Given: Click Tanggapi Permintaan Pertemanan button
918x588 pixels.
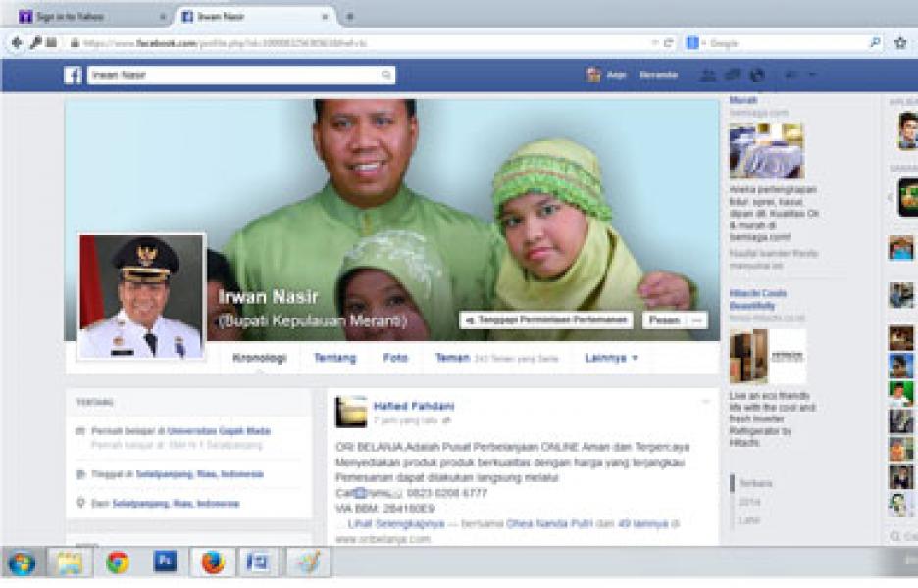Looking at the screenshot, I should pos(545,320).
